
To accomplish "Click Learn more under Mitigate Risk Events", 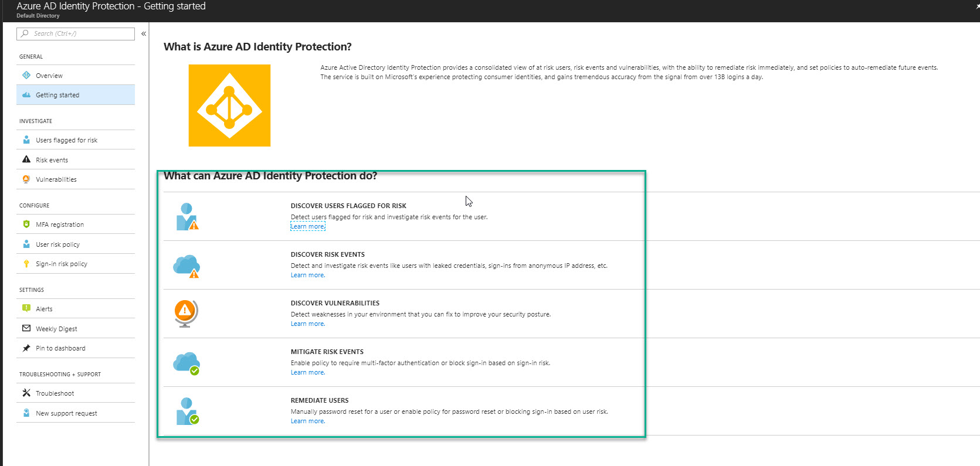I will coord(307,373).
